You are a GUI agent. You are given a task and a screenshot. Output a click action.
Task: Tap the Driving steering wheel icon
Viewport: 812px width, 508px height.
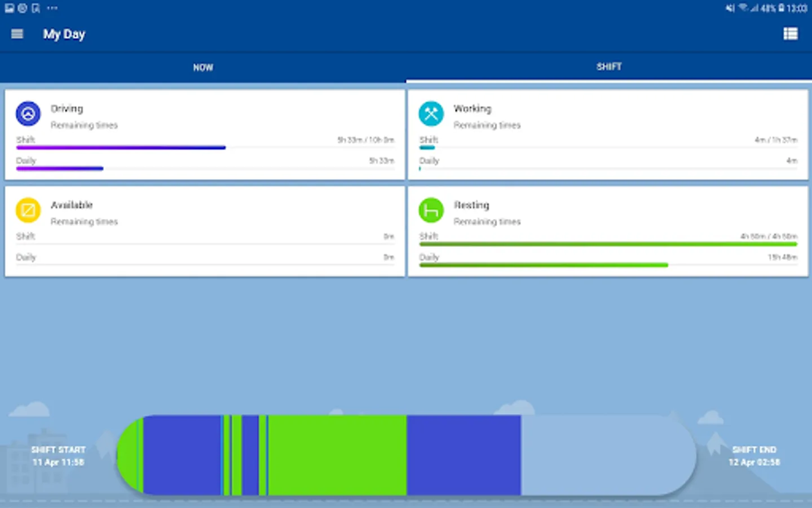coord(28,113)
